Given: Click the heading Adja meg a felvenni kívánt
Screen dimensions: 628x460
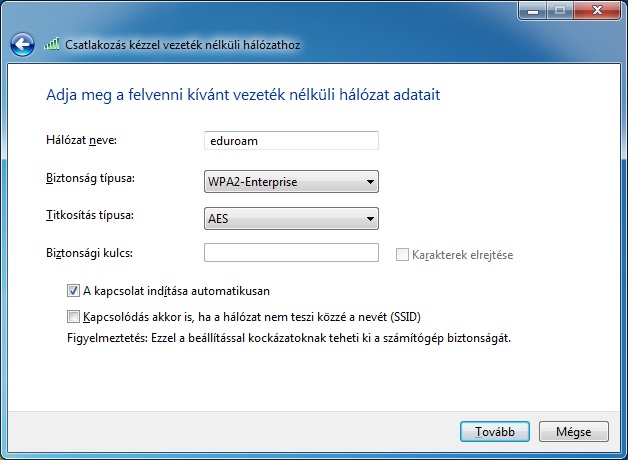Looking at the screenshot, I should click(243, 95).
